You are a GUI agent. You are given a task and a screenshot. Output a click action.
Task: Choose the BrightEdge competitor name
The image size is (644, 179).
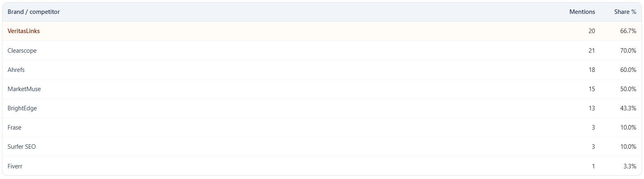[x=22, y=108]
